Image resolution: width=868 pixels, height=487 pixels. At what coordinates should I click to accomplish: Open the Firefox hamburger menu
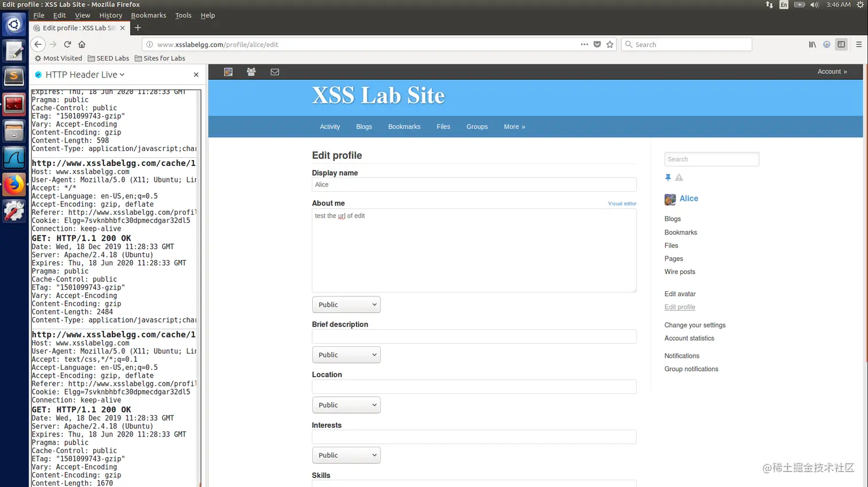pos(859,44)
